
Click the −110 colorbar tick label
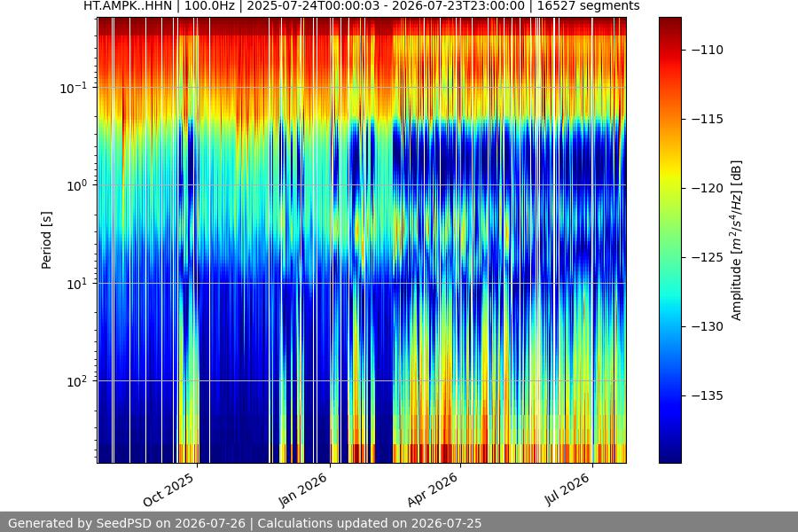(x=708, y=50)
